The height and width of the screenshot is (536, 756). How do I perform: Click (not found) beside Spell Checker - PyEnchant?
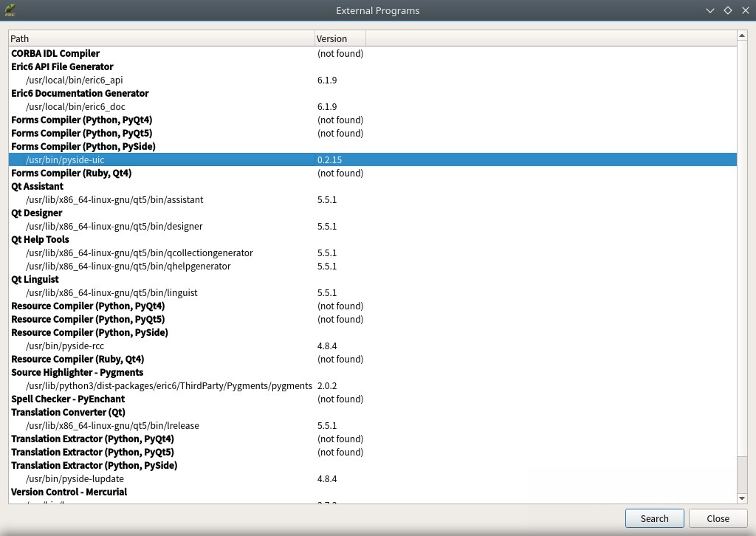pyautogui.click(x=340, y=399)
